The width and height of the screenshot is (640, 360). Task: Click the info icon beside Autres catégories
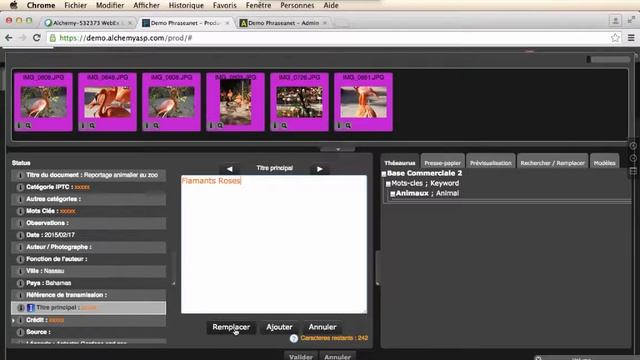click(20, 199)
